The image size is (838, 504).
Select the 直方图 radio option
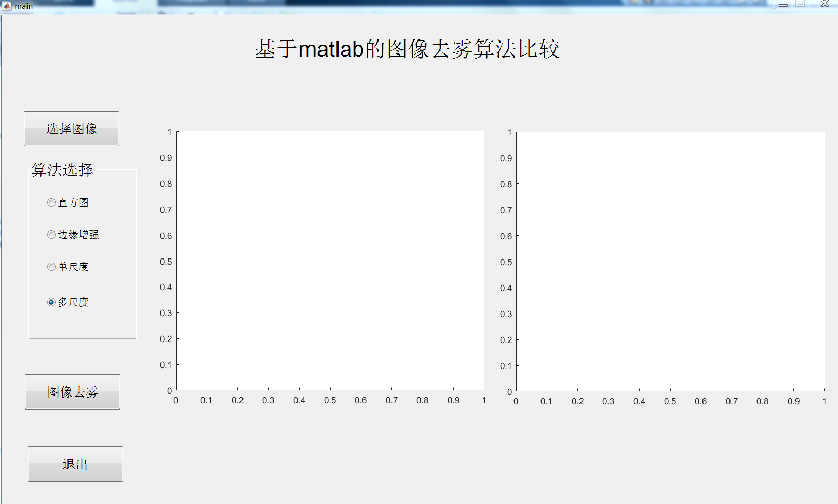click(68, 202)
